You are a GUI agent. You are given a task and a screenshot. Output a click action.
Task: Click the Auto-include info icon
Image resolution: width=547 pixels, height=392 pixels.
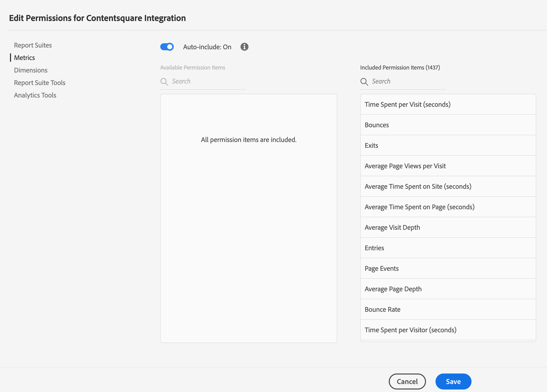click(x=244, y=47)
